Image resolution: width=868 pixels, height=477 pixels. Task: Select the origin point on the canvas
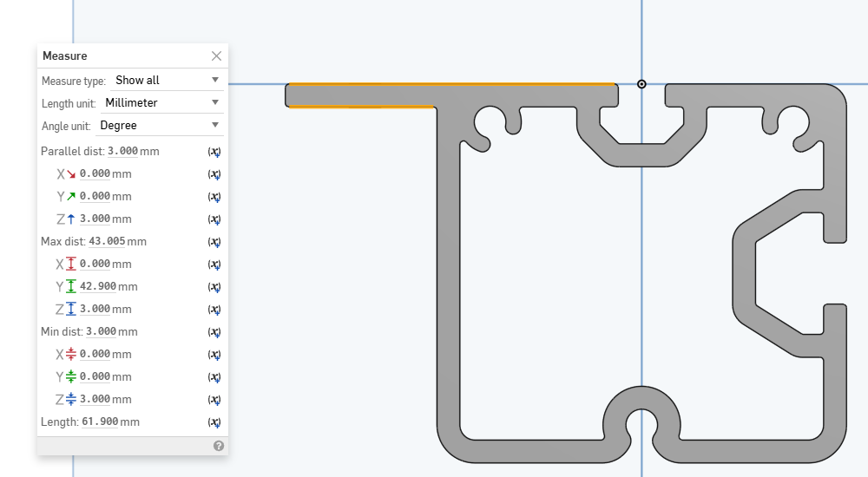click(641, 84)
